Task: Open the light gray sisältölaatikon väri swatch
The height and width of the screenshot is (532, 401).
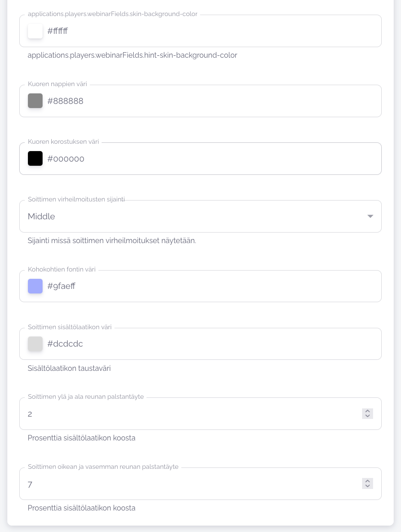Action: pyautogui.click(x=35, y=344)
